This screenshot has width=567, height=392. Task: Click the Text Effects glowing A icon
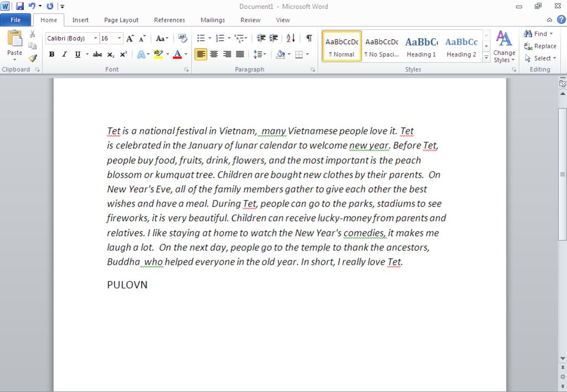(141, 54)
